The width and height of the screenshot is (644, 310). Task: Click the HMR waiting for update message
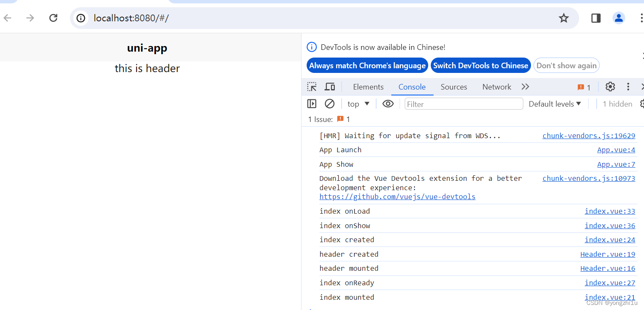(410, 136)
